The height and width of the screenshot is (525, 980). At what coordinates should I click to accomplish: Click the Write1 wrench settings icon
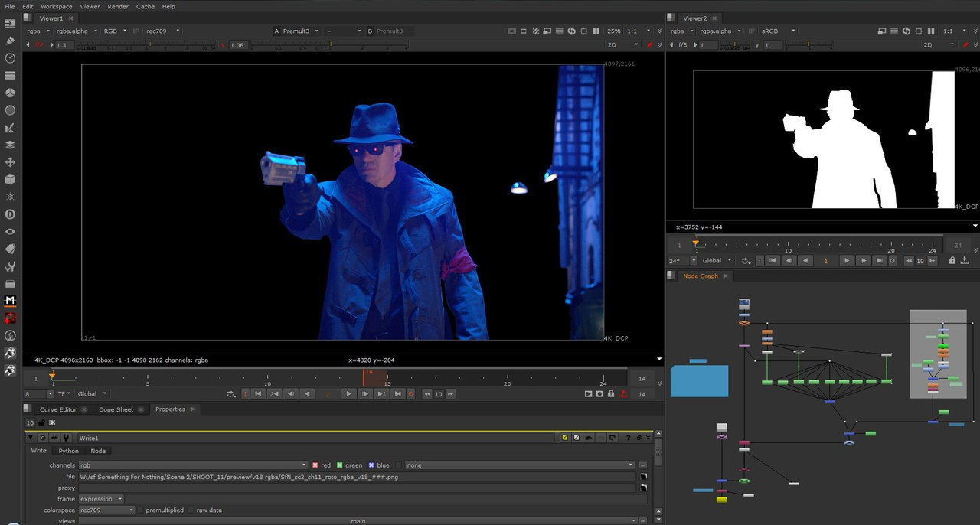(66, 438)
